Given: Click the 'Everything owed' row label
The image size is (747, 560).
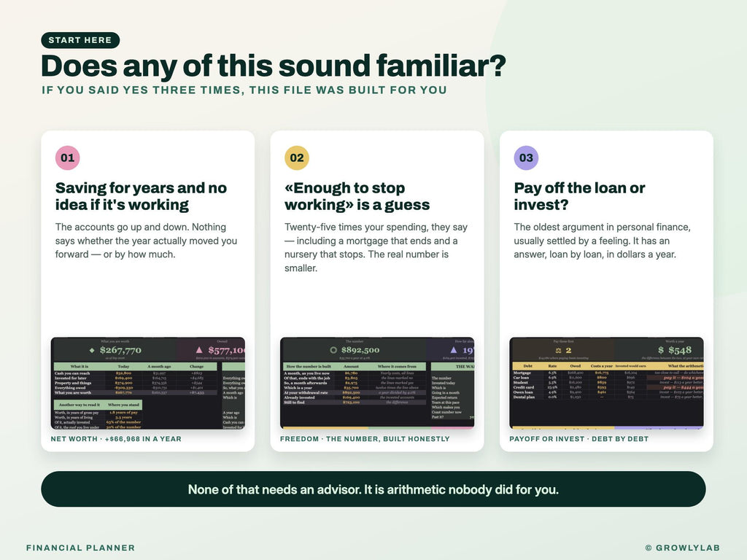Looking at the screenshot, I should (x=70, y=388).
